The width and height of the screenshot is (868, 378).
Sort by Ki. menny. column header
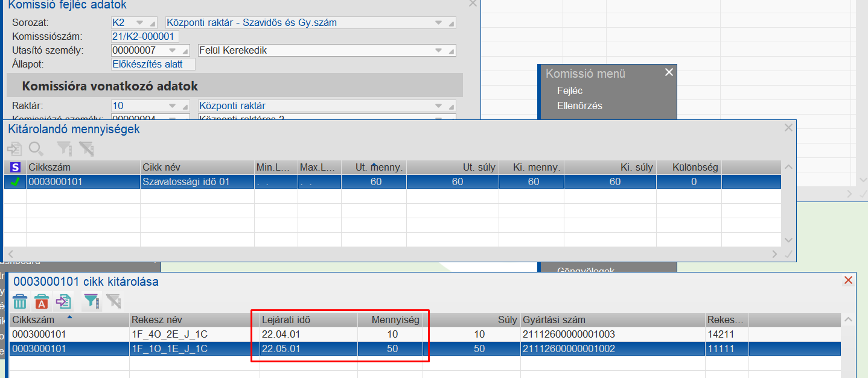(532, 167)
